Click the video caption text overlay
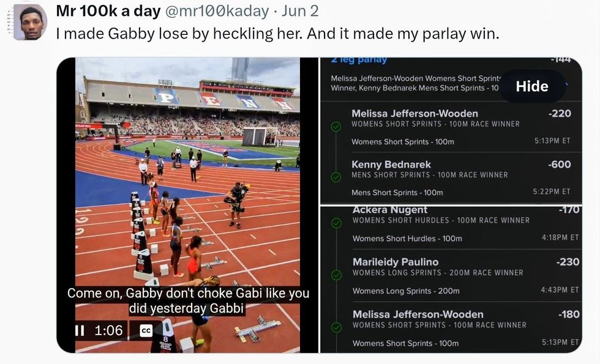Viewport: 600px width, 364px height. pyautogui.click(x=188, y=301)
